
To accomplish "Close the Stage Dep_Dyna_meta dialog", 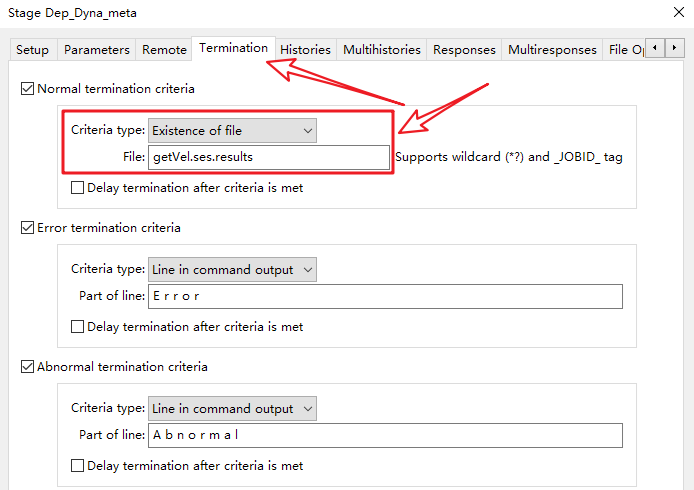I will click(x=679, y=12).
